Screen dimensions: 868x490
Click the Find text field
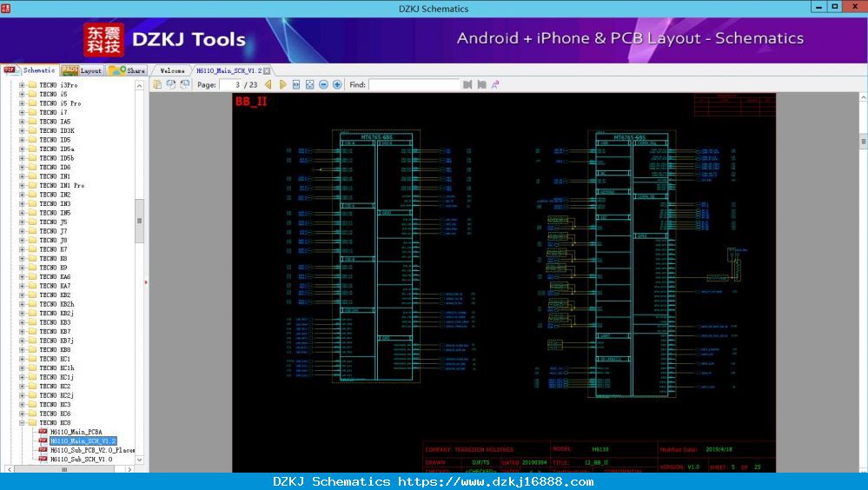414,85
